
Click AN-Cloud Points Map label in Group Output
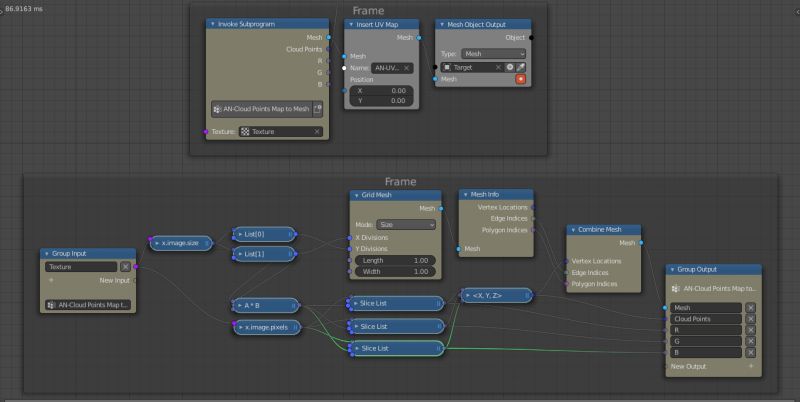tap(720, 289)
